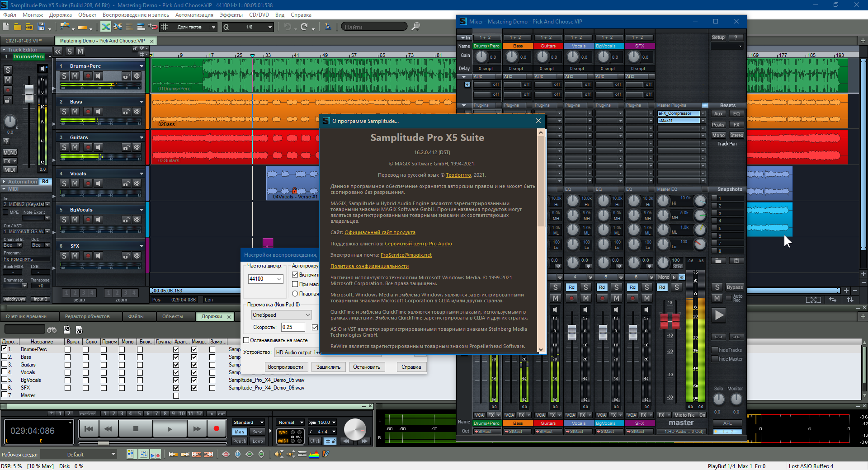Click the Зациклить button
Viewport: 868px width, 470px height.
tap(328, 367)
